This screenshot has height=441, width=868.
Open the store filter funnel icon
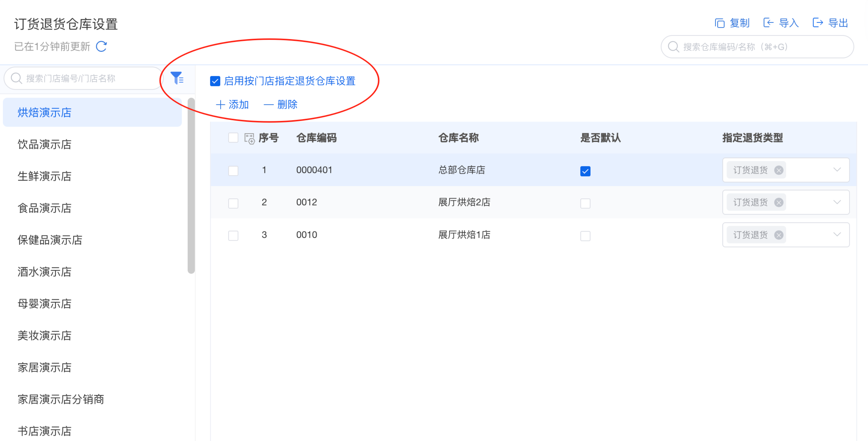(177, 78)
